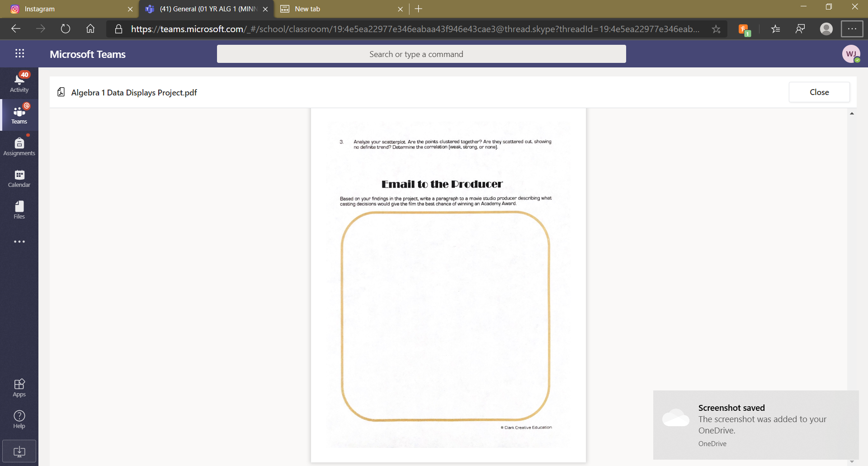
Task: Open Assignments in the left sidebar
Action: [x=19, y=146]
